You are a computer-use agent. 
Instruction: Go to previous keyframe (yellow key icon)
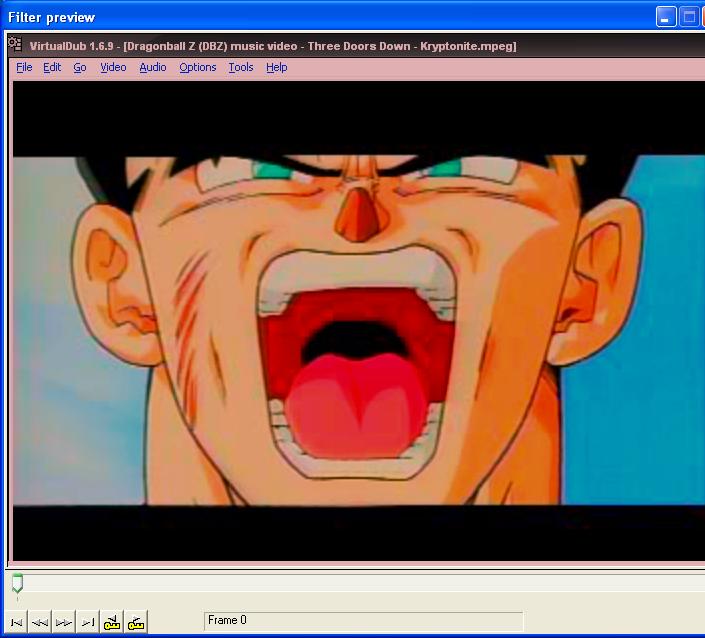coord(112,622)
